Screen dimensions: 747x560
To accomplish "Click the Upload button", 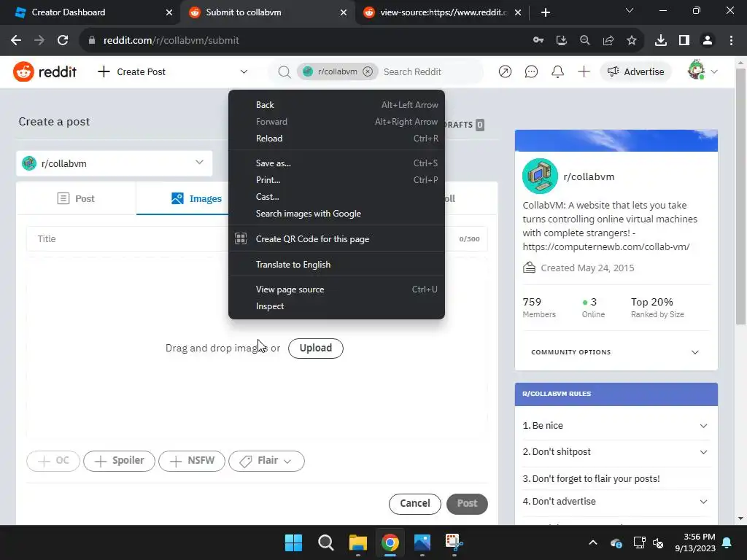I will pyautogui.click(x=315, y=348).
